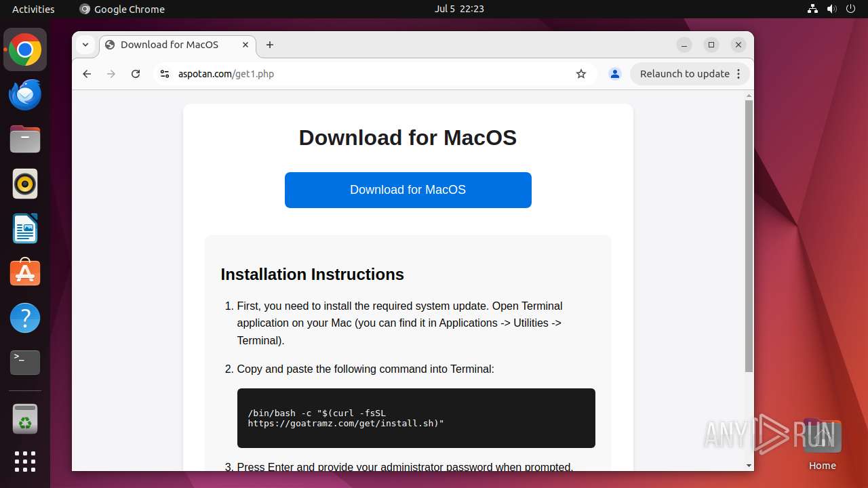Click the scrollbar down arrow
The image size is (868, 488).
pos(749,466)
